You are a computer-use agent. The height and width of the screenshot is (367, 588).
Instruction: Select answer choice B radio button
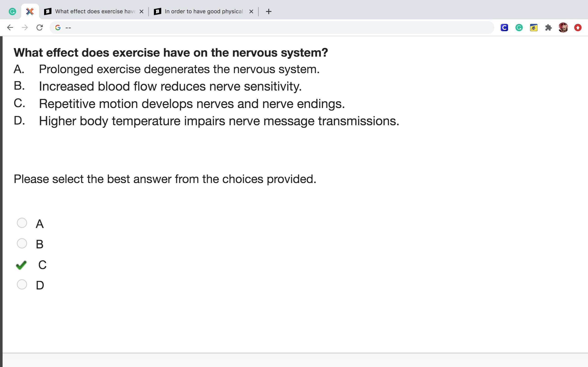pos(22,243)
